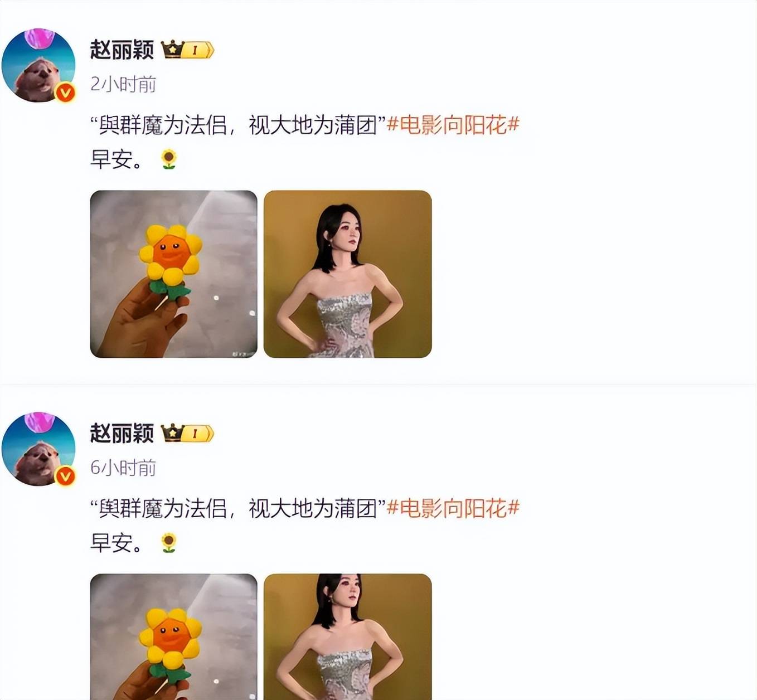757x700 pixels.
Task: Click the crown membership badge in the second post
Action: tap(188, 433)
